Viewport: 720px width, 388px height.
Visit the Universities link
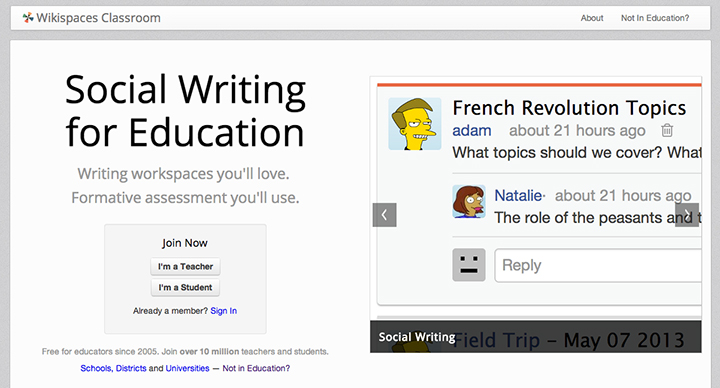pos(187,368)
